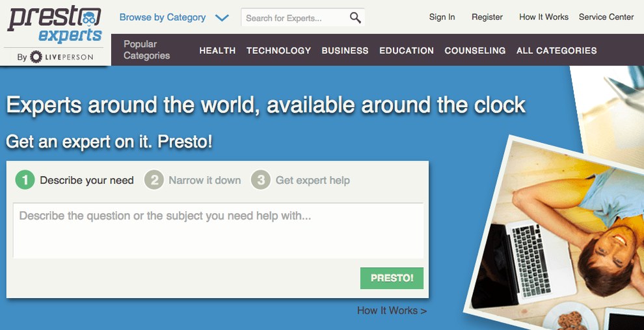Open Service Center link
Image resolution: width=644 pixels, height=330 pixels.
coord(606,17)
